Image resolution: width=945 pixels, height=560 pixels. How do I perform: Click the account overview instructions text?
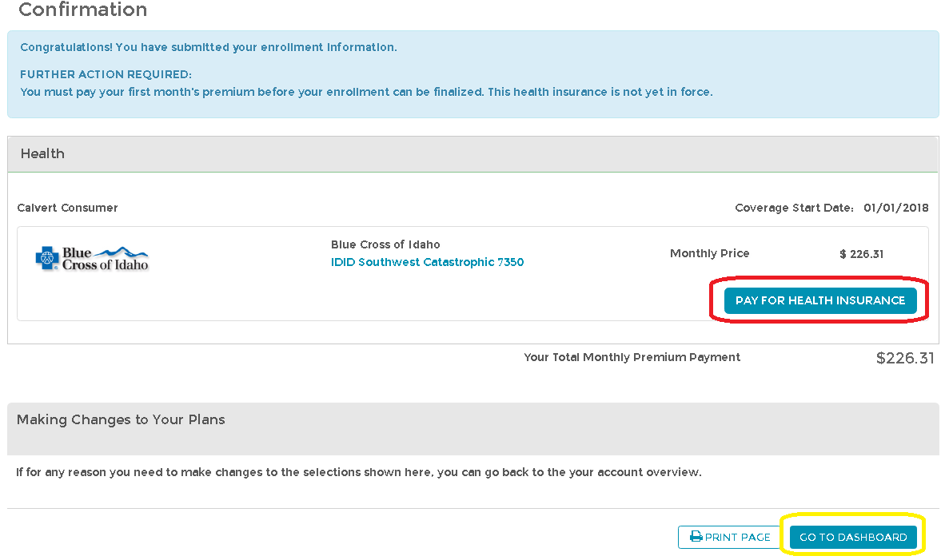[358, 472]
